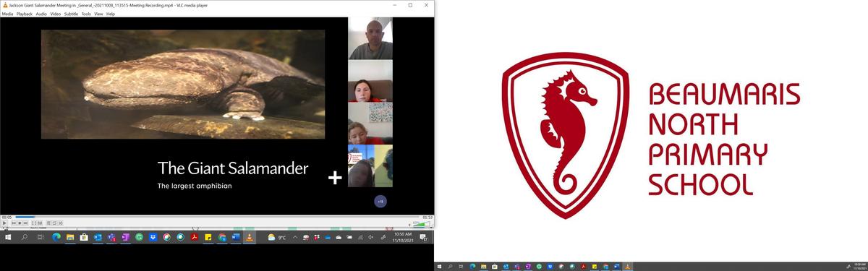Stop playback with the stop button
The height and width of the screenshot is (271, 868).
point(20,223)
